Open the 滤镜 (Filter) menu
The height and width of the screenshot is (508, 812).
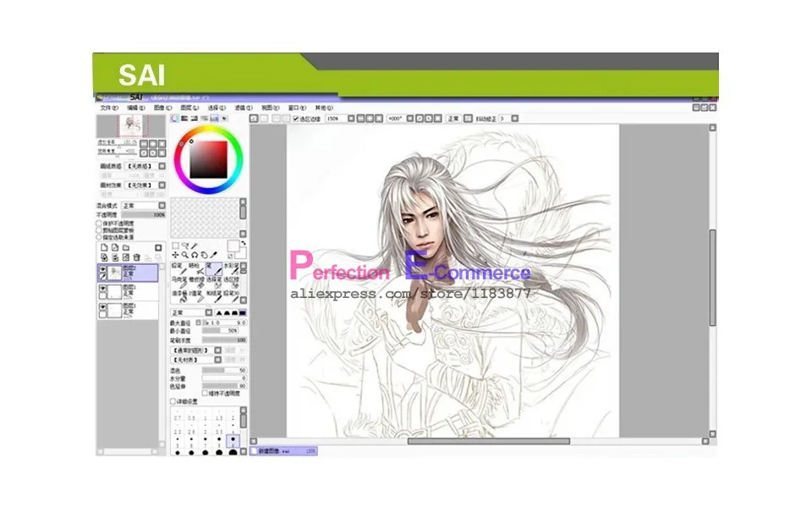pyautogui.click(x=243, y=108)
